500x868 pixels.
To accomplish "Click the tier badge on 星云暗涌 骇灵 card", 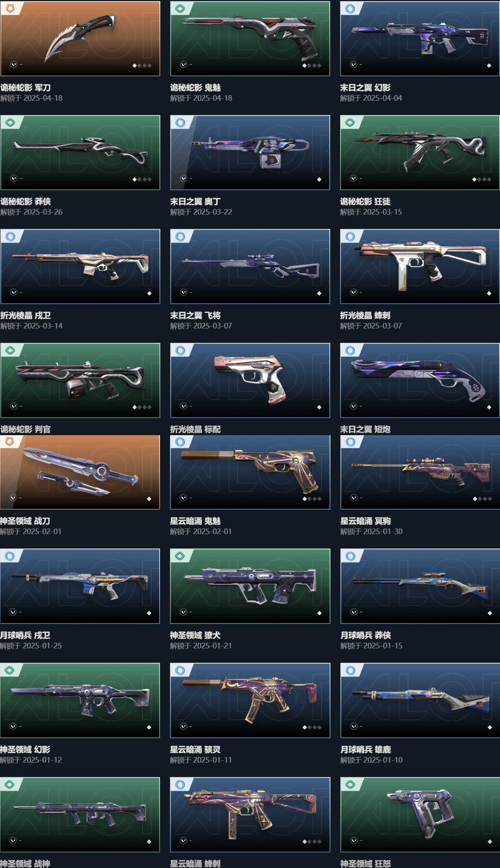I will [180, 670].
